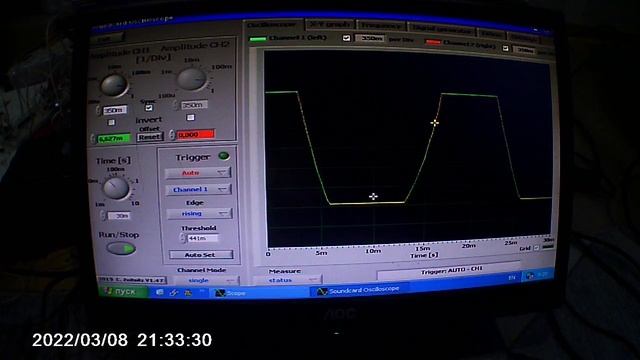Click the upper cursor crosshair on waveform
The height and width of the screenshot is (360, 640).
[434, 122]
